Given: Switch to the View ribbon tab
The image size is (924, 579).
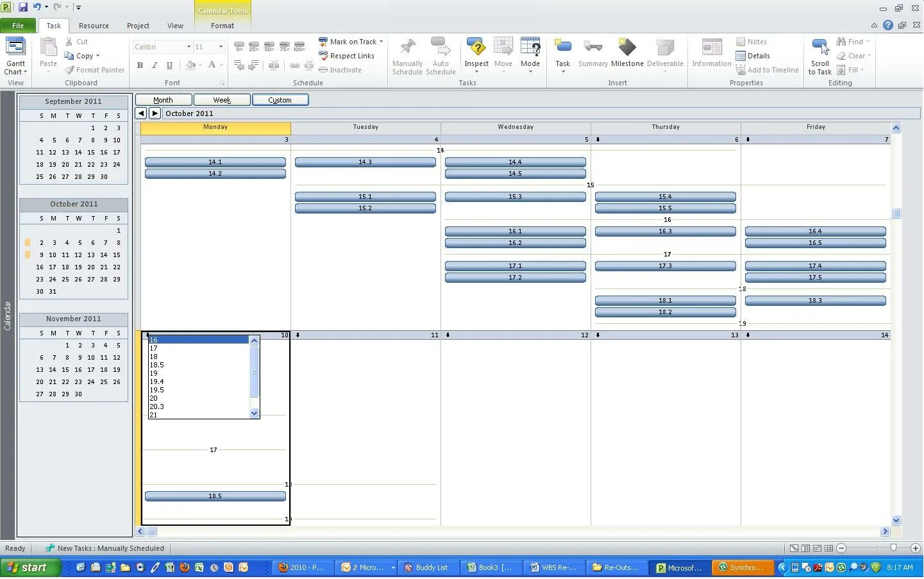Looking at the screenshot, I should [x=175, y=26].
